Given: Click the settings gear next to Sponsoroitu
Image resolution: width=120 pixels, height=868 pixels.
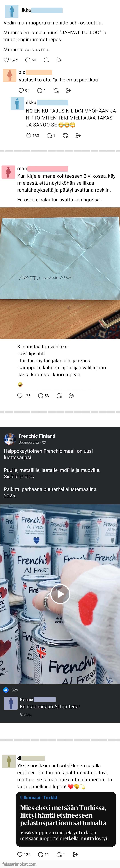Looking at the screenshot, I should click(44, 442).
